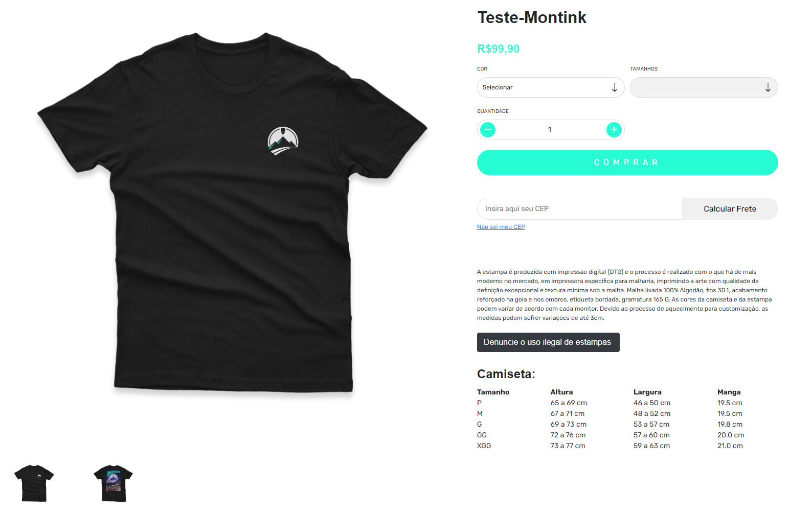812x513 pixels.
Task: Click the arrow in the COR selector
Action: click(614, 87)
